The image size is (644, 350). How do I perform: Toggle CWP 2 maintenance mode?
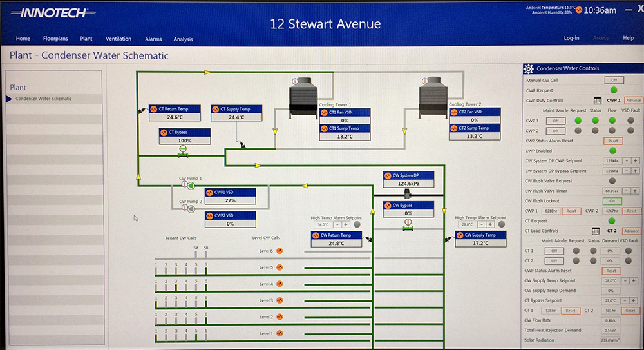pyautogui.click(x=555, y=131)
